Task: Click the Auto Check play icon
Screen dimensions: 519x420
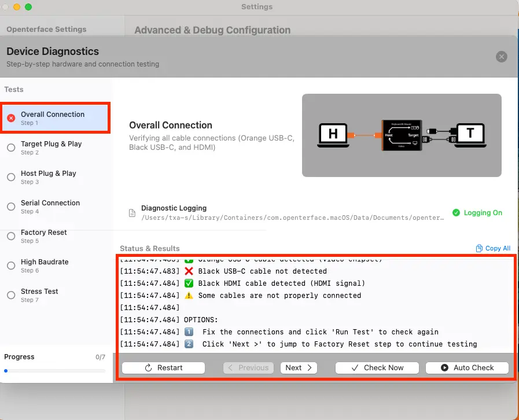Action: click(444, 368)
